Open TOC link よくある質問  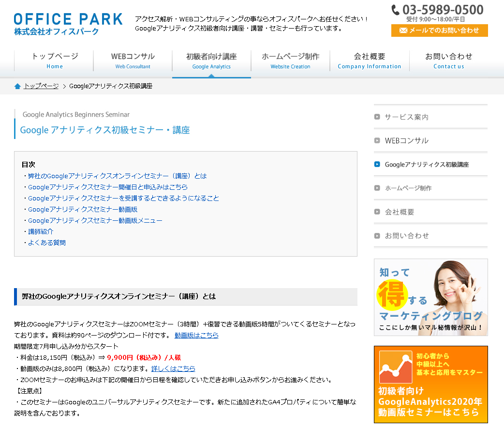coord(46,243)
